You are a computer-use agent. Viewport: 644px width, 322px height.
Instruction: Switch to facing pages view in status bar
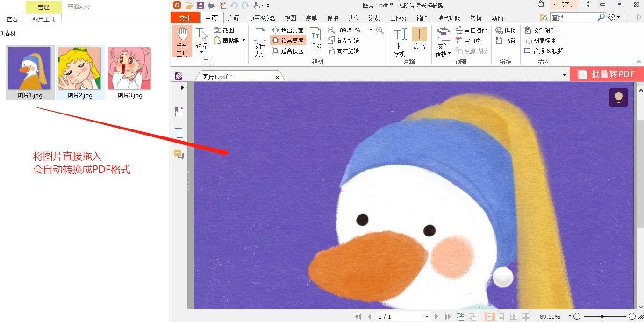(x=514, y=316)
